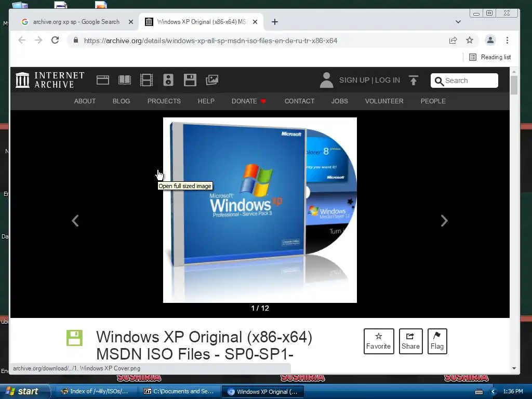
Task: Click the padlock site info icon
Action: 76,41
